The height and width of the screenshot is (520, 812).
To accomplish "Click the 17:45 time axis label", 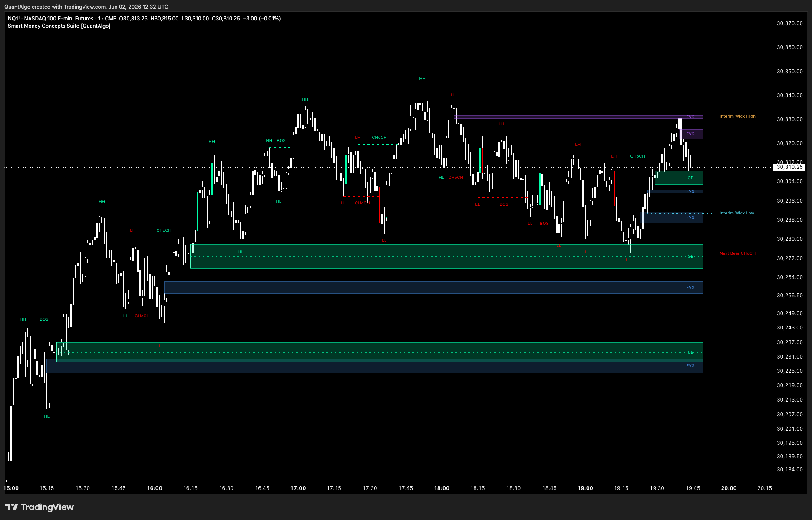I will (406, 488).
